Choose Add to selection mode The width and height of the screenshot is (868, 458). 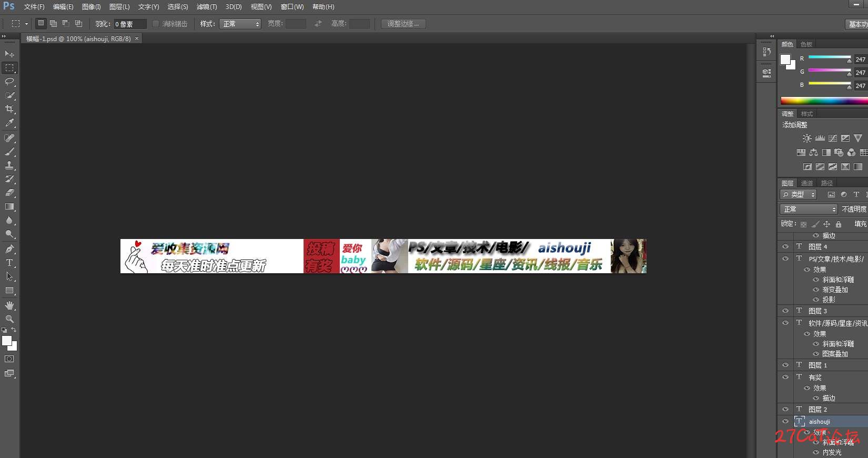tap(53, 24)
